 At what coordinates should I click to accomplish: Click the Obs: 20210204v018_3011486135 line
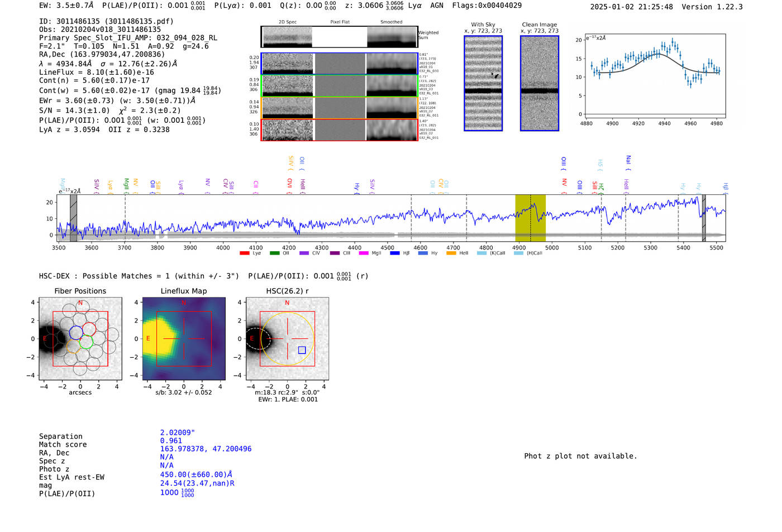100,30
